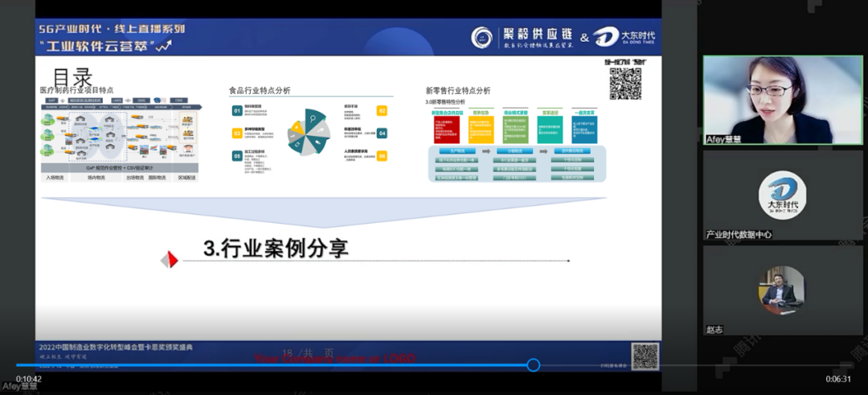Click the 3.行业案例分享 section title

[276, 249]
